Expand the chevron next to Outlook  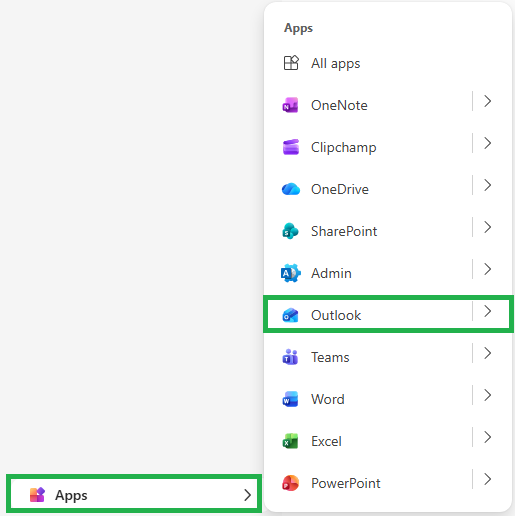(x=488, y=311)
